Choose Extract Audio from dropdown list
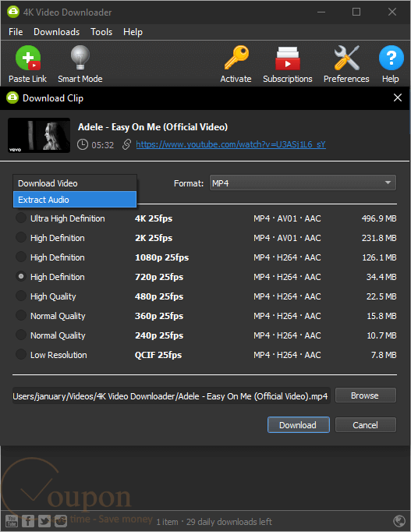 75,200
